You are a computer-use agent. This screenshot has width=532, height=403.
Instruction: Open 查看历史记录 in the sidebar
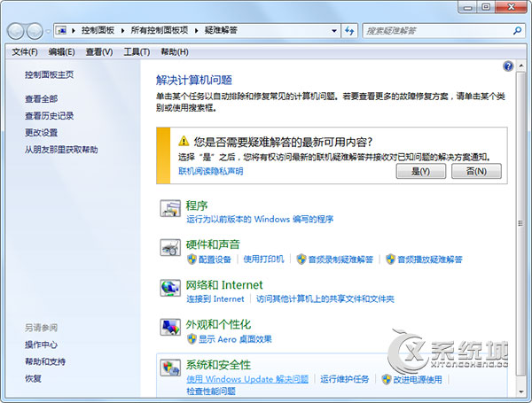click(49, 116)
